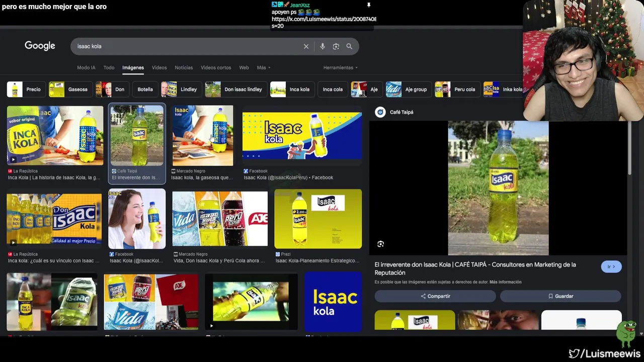Open the Modo IA tab
The width and height of the screenshot is (644, 362).
click(86, 67)
